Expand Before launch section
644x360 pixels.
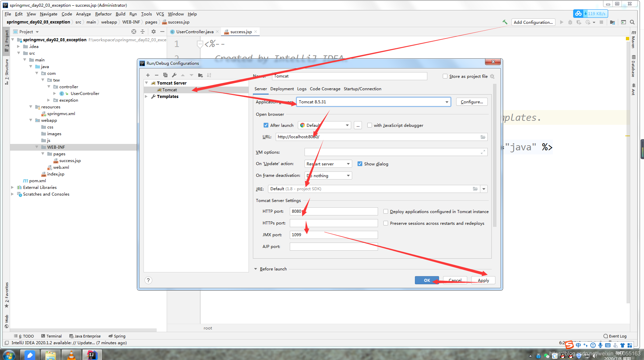tap(256, 269)
